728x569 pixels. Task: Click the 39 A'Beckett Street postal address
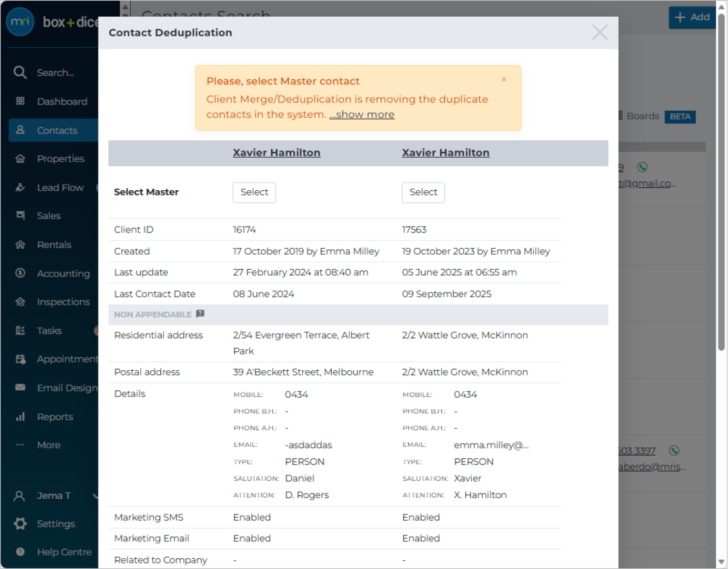click(303, 372)
